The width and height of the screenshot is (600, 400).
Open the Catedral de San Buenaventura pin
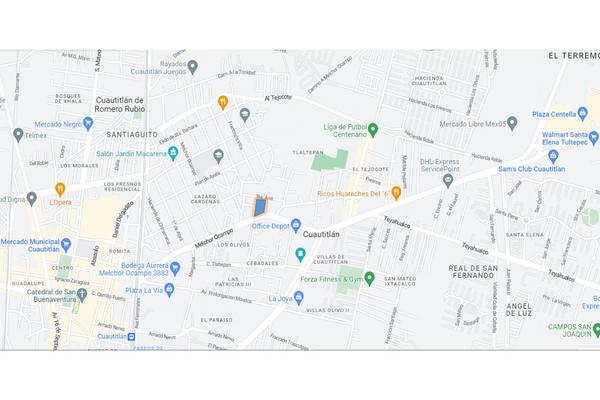(x=81, y=295)
